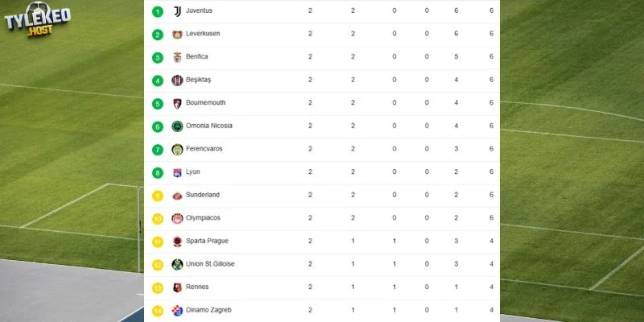
Task: Click the Leverkusen club crest
Action: pyautogui.click(x=177, y=34)
